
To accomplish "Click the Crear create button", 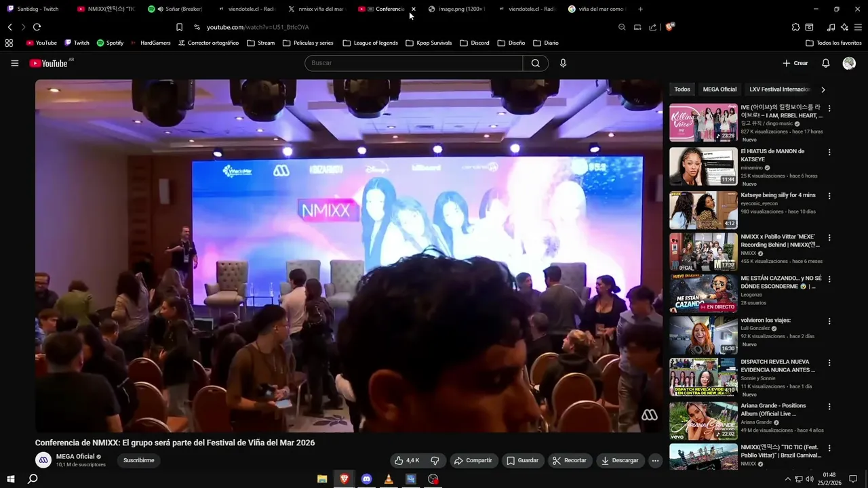I will pyautogui.click(x=795, y=63).
